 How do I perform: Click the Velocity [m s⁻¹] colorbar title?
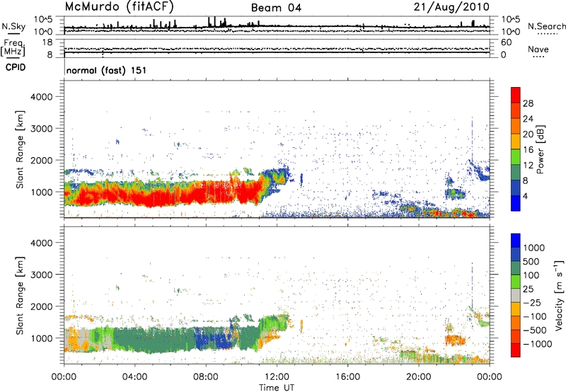(x=559, y=295)
